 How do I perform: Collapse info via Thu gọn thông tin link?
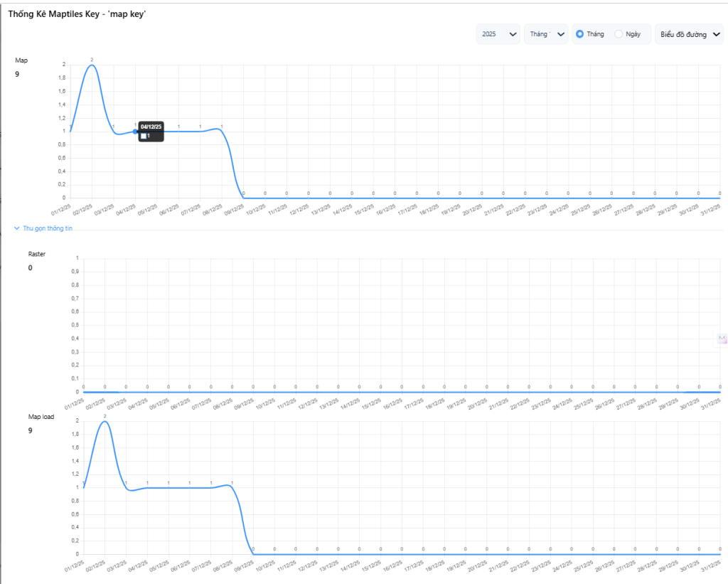pyautogui.click(x=48, y=228)
